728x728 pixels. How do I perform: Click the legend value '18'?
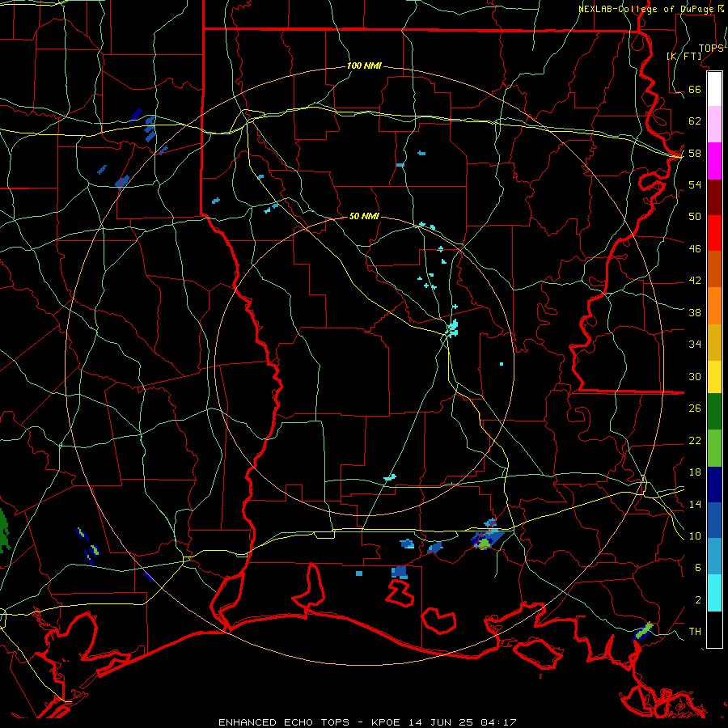click(x=695, y=472)
